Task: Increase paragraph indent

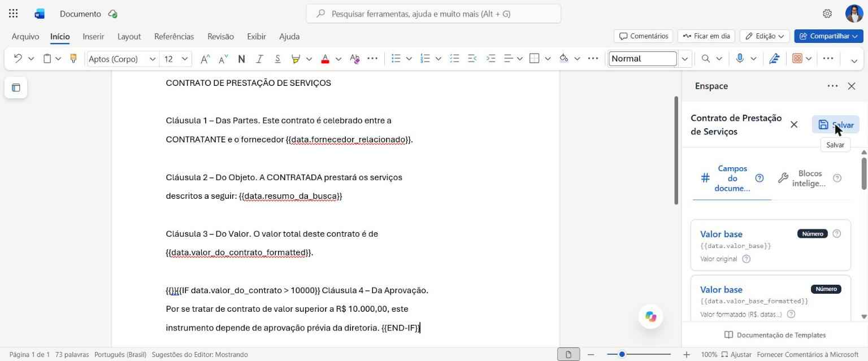Action: pyautogui.click(x=491, y=58)
